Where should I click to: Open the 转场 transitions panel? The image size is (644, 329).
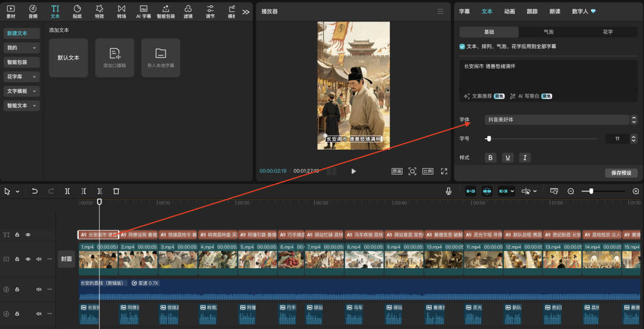click(122, 11)
